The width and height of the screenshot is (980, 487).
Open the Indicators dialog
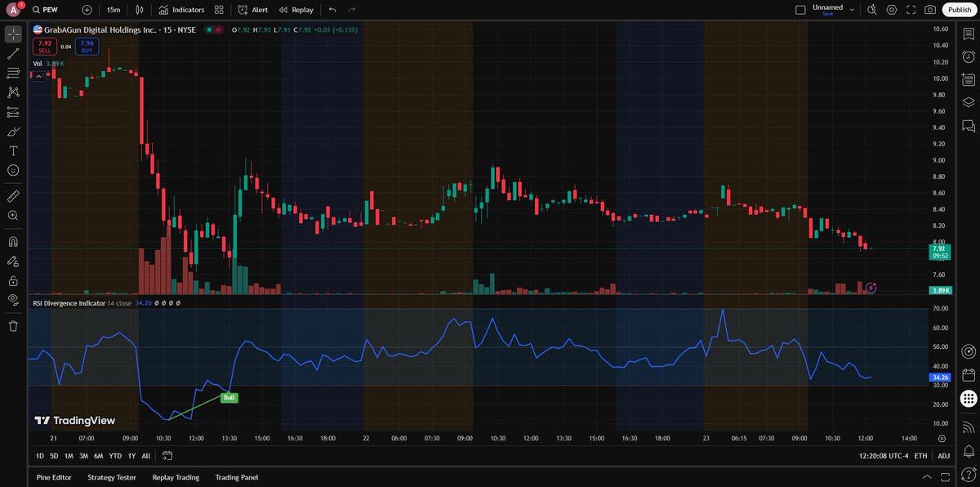tap(181, 10)
